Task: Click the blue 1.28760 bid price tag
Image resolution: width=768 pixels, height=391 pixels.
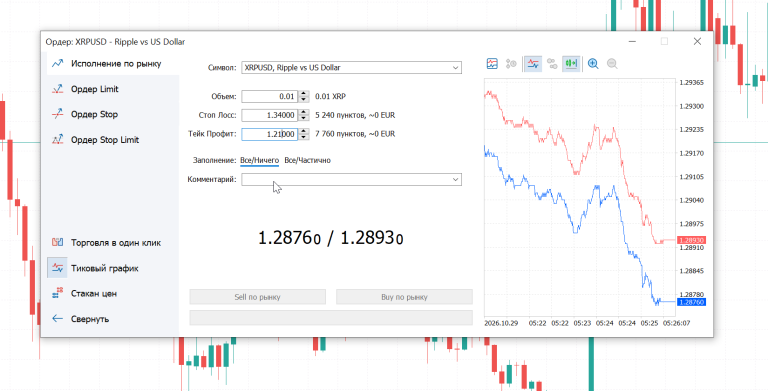Action: point(691,302)
